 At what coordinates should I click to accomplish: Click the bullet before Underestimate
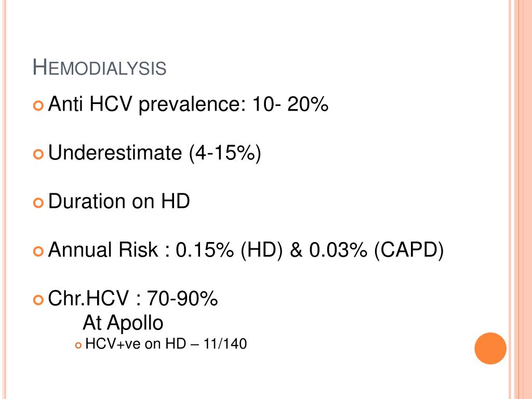coord(38,154)
